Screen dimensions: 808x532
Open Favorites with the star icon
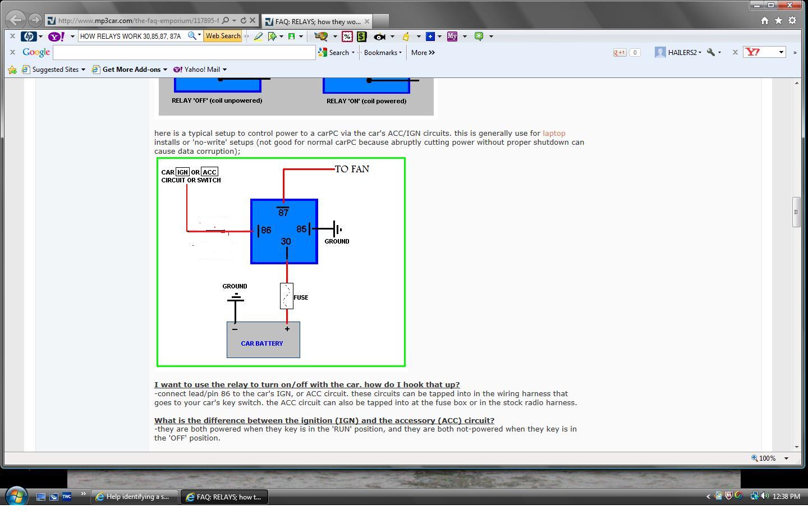[778, 20]
